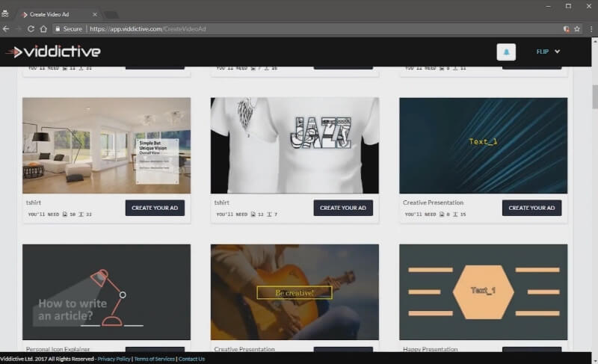Select the Create Video Ad tab
598x364 pixels.
(58, 14)
